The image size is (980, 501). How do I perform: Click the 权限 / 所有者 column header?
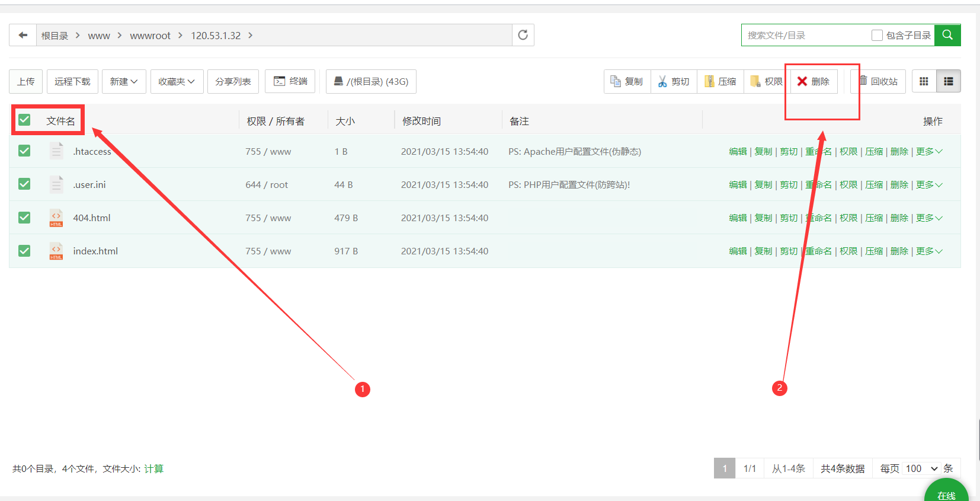pyautogui.click(x=276, y=121)
